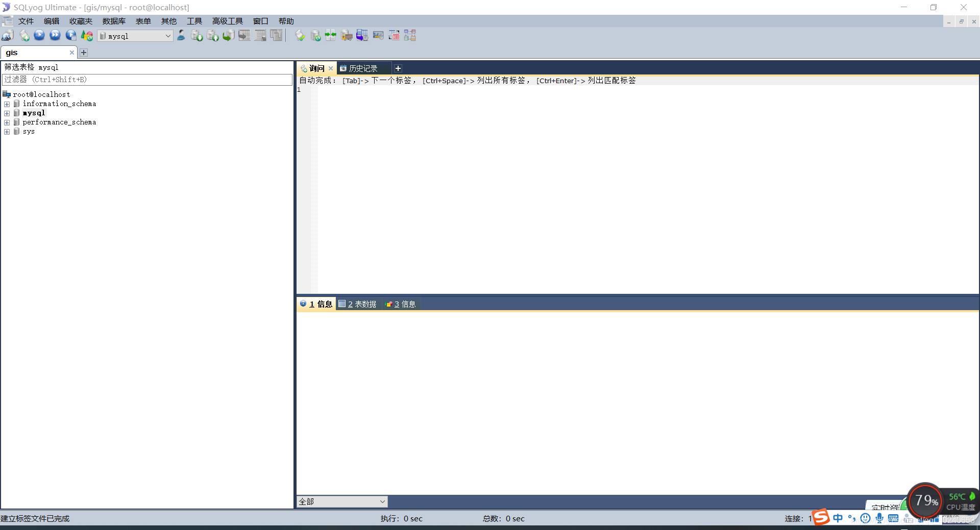This screenshot has height=530, width=980.
Task: Expand the mysql database node
Action: point(7,113)
